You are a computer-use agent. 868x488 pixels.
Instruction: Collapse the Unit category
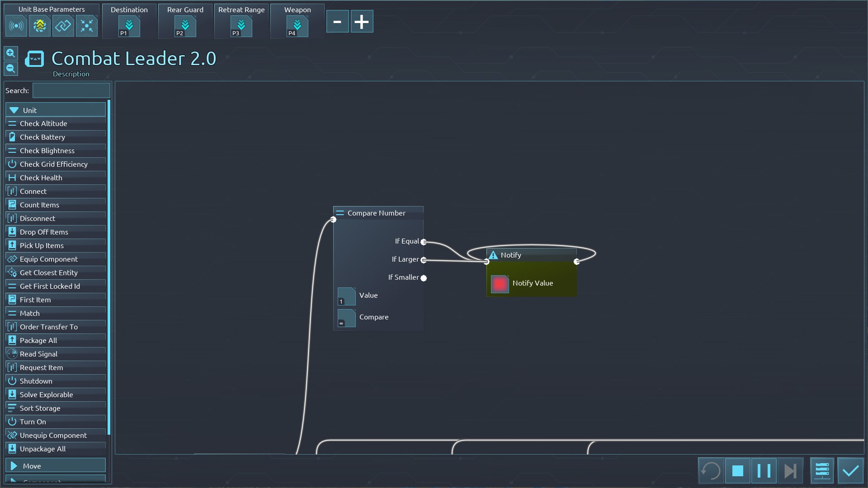55,110
